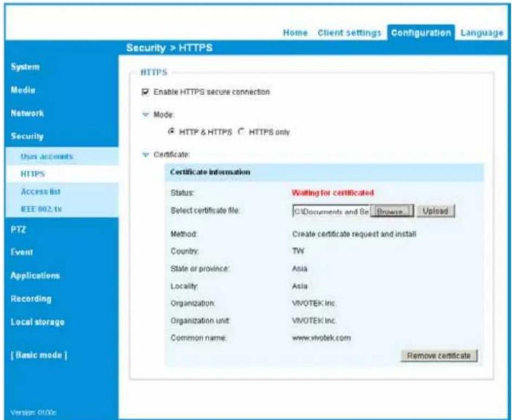Click the 'Security > HTTPS' breadcrumb title
The image size is (512, 420).
pos(169,48)
